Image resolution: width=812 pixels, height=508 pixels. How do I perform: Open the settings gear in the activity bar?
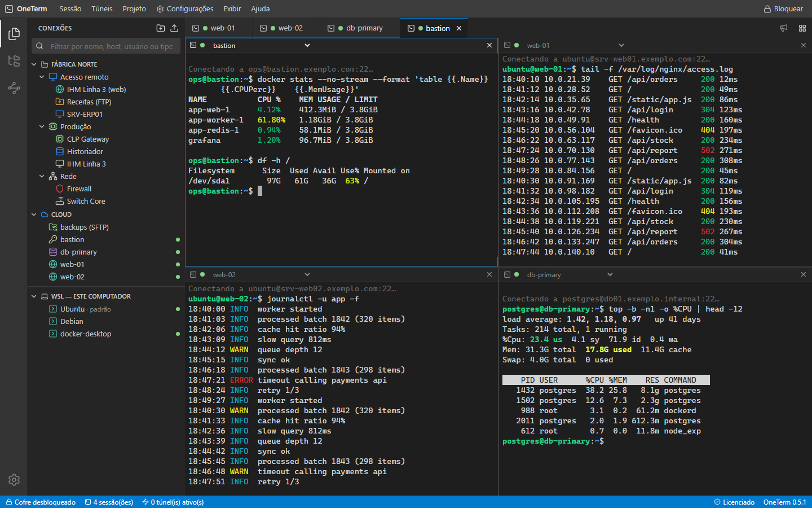(14, 480)
